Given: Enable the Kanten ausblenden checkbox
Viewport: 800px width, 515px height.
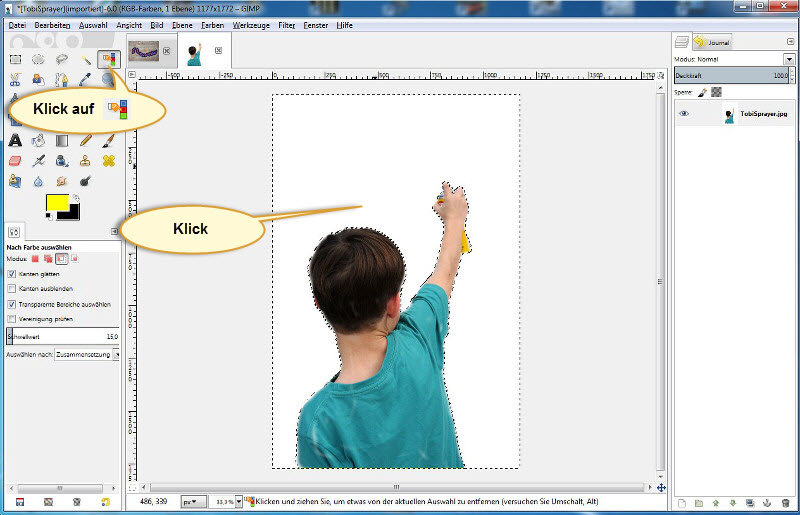Looking at the screenshot, I should tap(12, 288).
